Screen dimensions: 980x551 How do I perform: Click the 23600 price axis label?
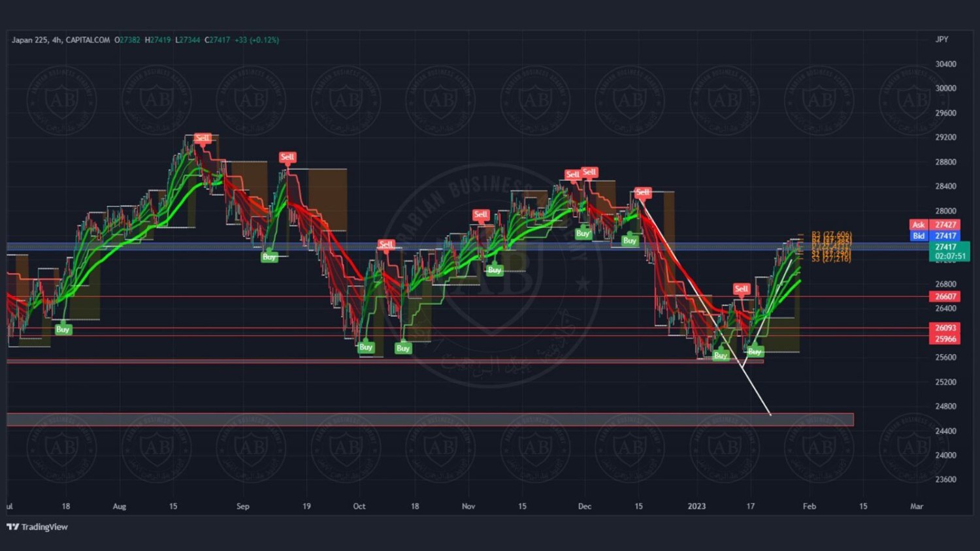[945, 479]
